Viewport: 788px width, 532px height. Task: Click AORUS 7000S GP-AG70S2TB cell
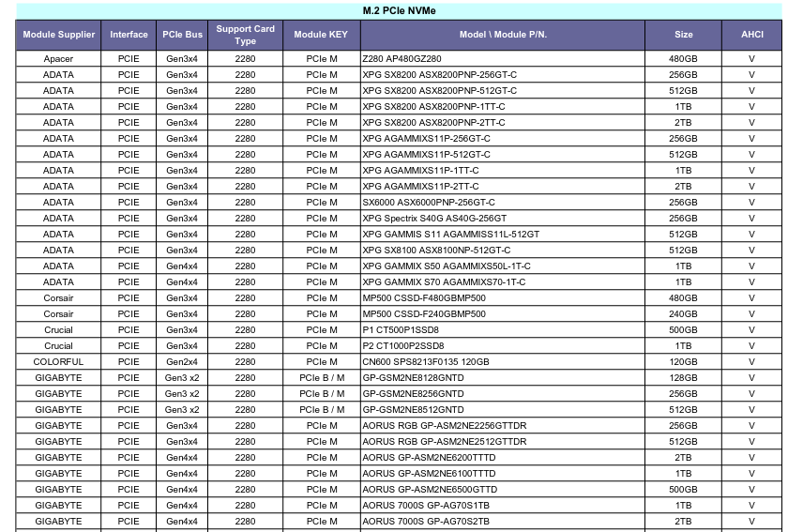click(503, 522)
